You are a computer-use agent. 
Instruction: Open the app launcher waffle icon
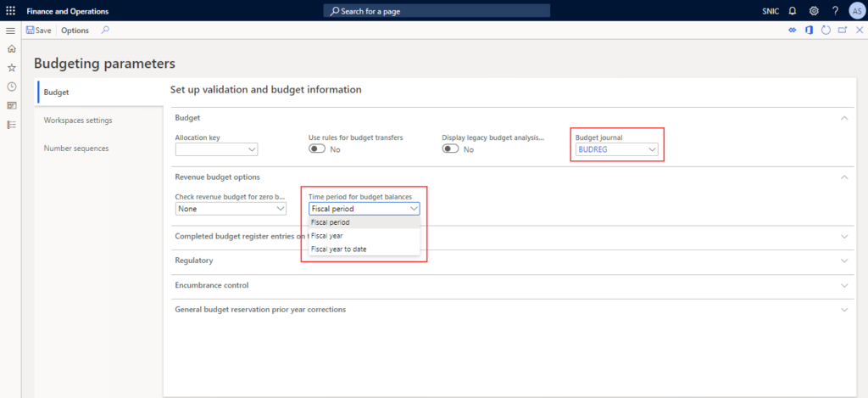[10, 10]
